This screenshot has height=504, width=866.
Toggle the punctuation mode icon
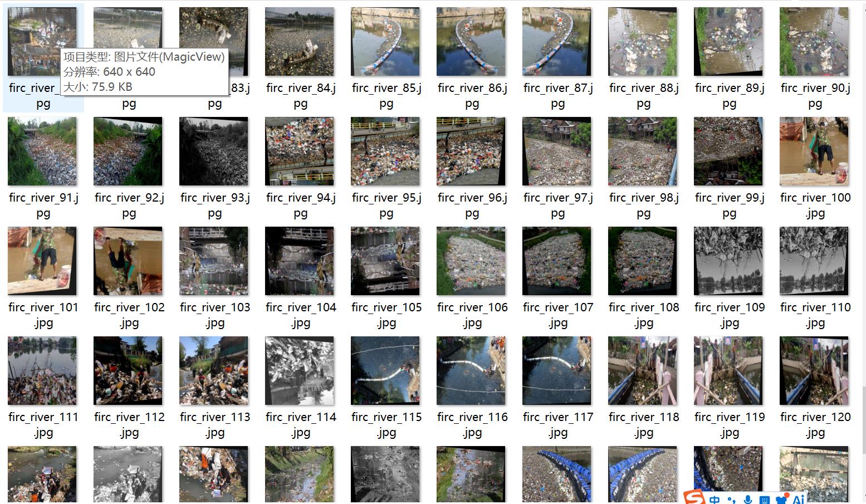(731, 500)
